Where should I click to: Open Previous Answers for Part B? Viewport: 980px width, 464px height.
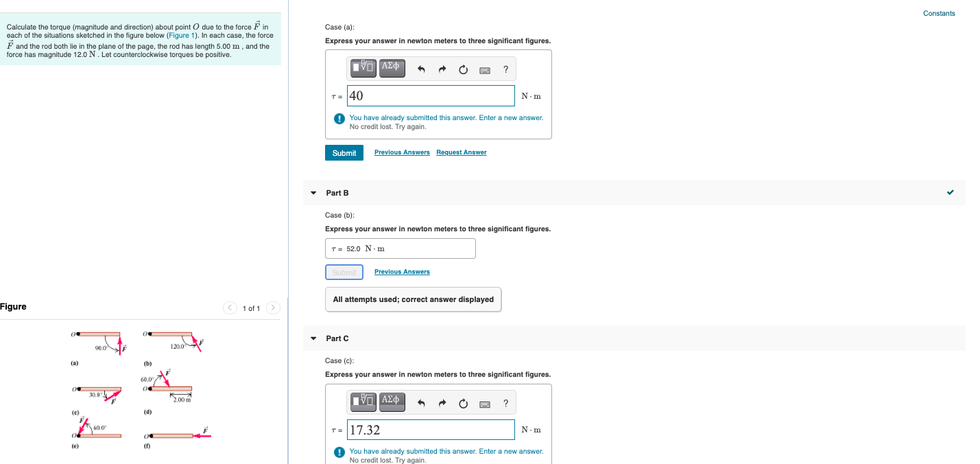click(x=401, y=272)
